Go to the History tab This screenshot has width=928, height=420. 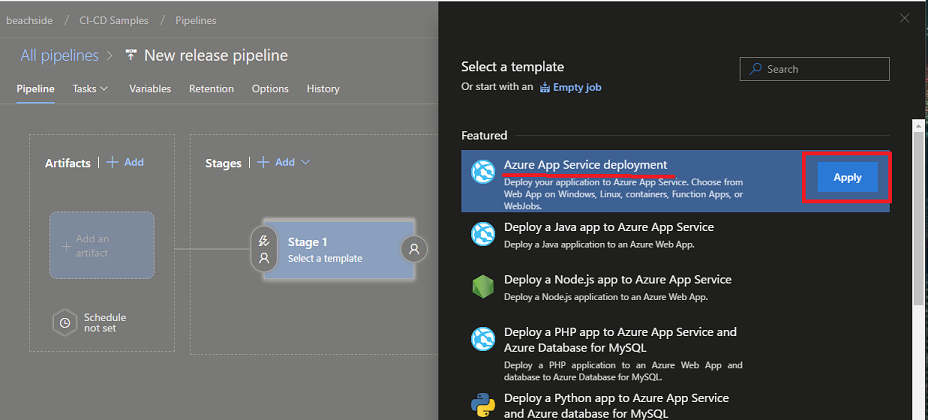click(x=323, y=89)
